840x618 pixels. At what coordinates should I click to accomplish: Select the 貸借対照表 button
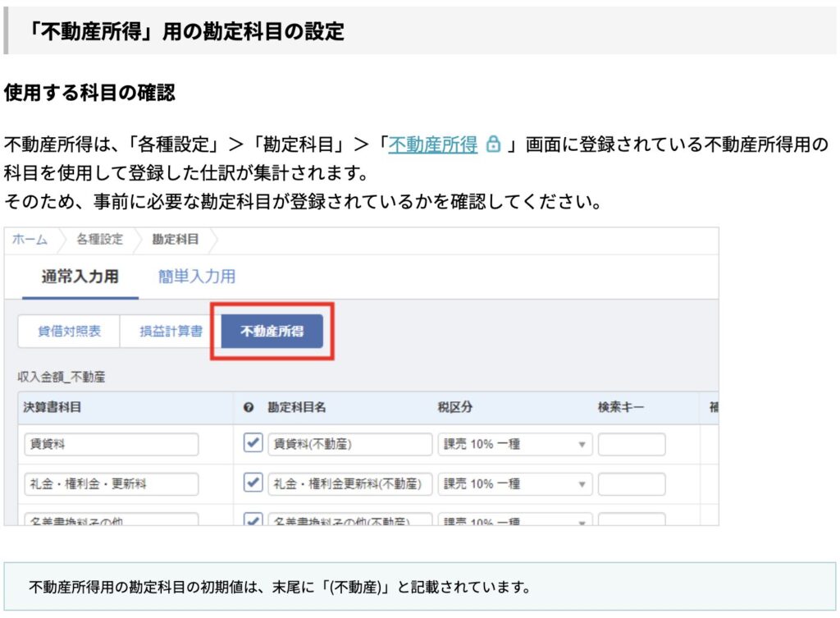69,332
